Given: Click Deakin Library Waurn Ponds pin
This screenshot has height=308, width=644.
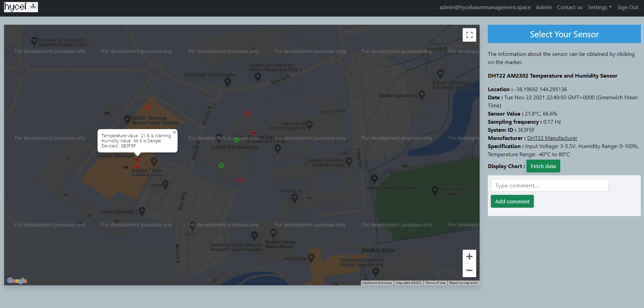Looking at the screenshot, I should pos(273,233).
